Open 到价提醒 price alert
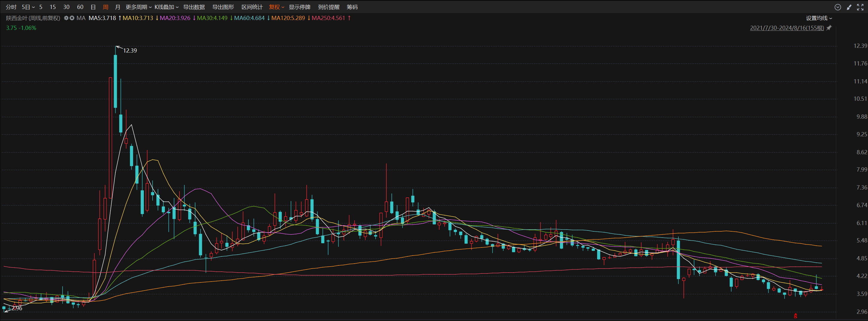 pos(329,7)
